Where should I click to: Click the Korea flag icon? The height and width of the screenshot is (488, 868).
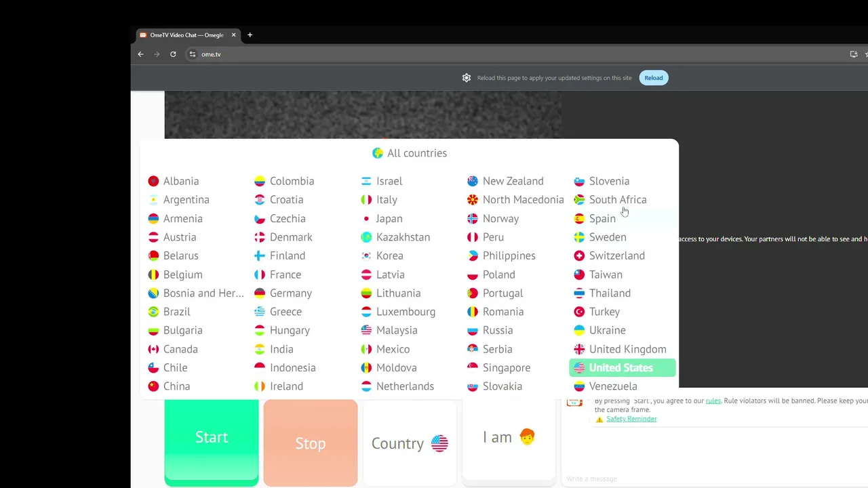pos(366,256)
